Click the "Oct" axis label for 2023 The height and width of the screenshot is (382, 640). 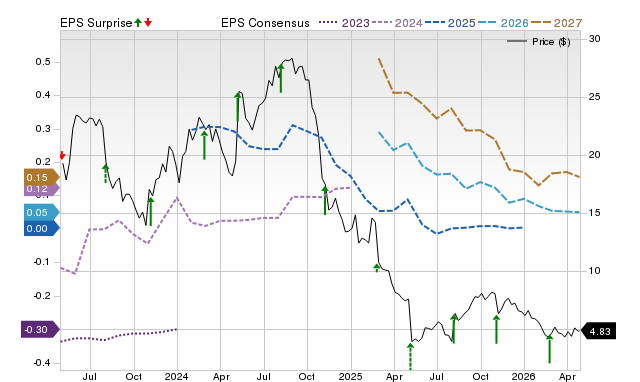pyautogui.click(x=133, y=376)
